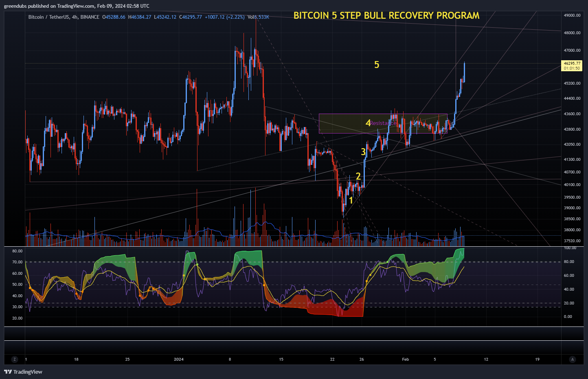Click the low value L45242.12

pyautogui.click(x=165, y=17)
